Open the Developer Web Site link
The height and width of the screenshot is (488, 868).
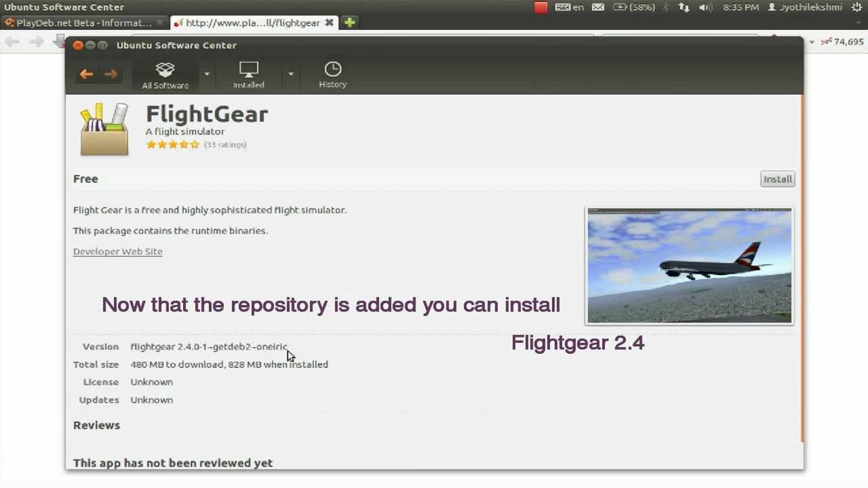(117, 251)
